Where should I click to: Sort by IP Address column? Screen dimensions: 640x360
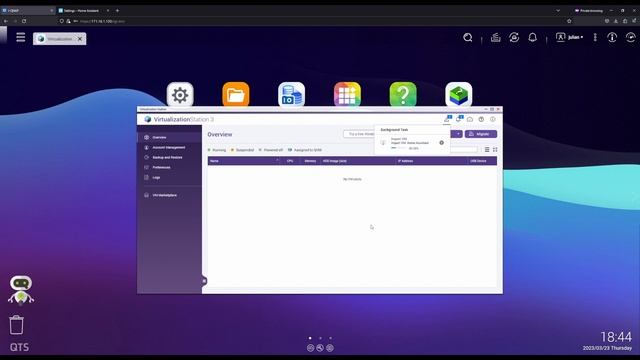pyautogui.click(x=432, y=161)
